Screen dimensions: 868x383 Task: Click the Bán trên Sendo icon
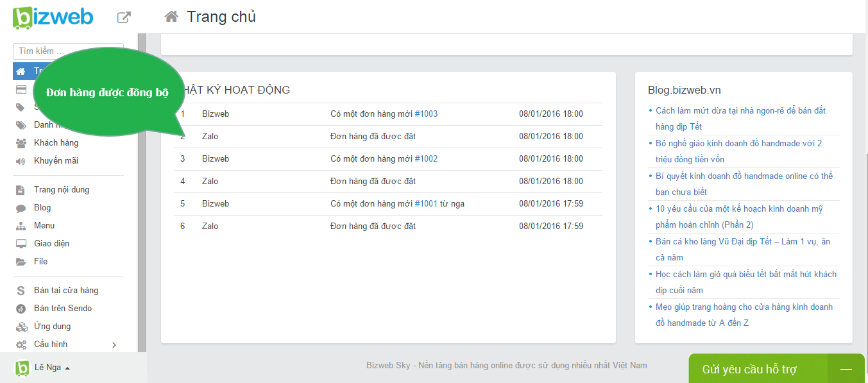coord(21,309)
